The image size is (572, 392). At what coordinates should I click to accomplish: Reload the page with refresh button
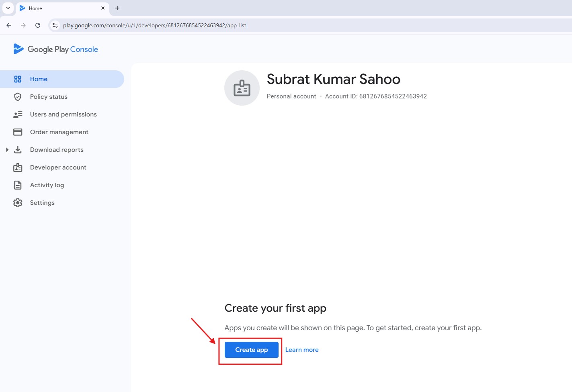coord(38,25)
